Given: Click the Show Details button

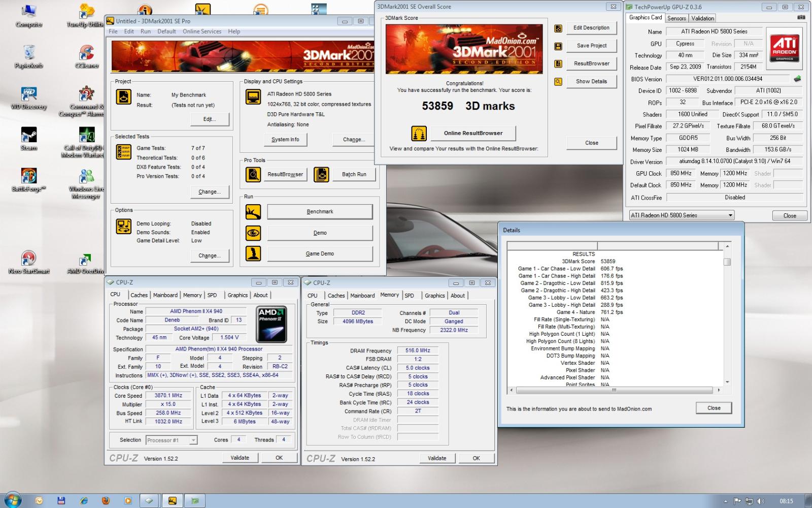Looking at the screenshot, I should (591, 81).
